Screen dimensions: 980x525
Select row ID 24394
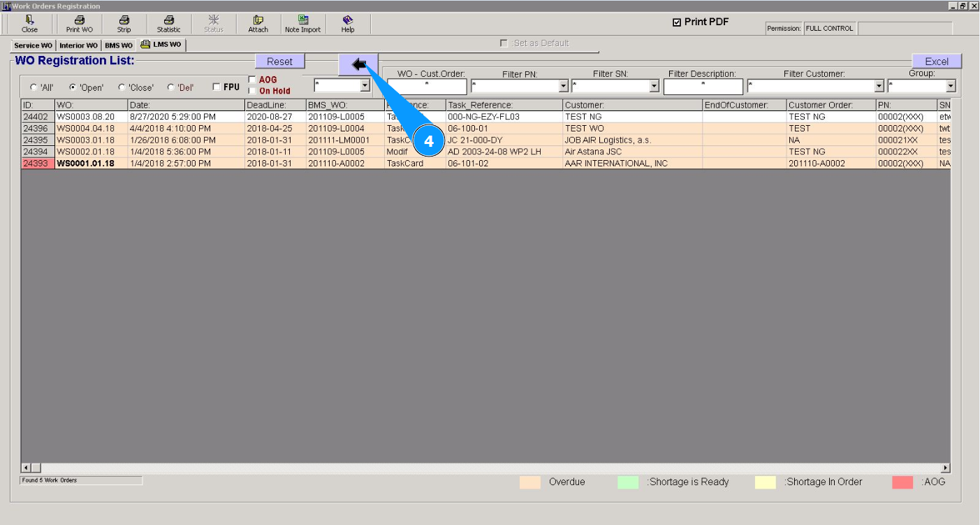click(38, 152)
